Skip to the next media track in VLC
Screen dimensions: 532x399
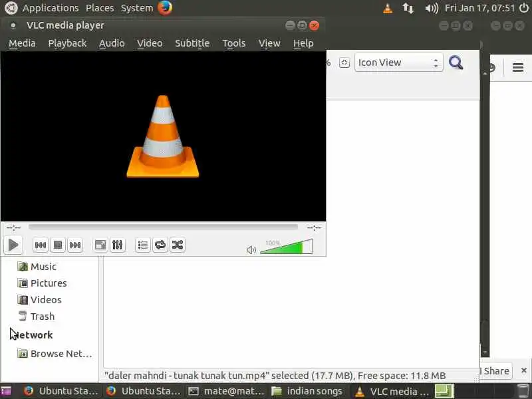tap(75, 245)
